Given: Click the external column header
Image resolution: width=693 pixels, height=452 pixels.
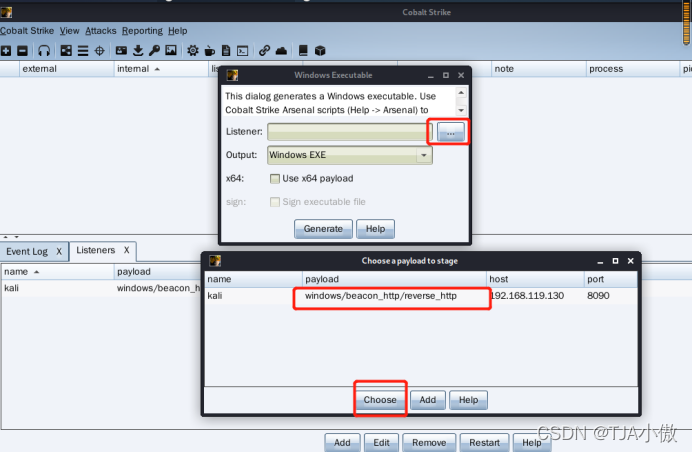Looking at the screenshot, I should (x=66, y=69).
